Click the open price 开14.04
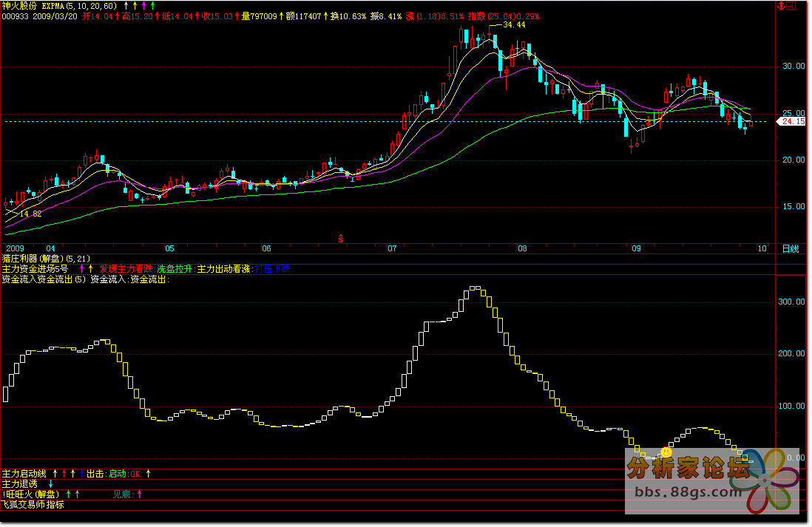Image resolution: width=812 pixels, height=527 pixels. coord(97,16)
